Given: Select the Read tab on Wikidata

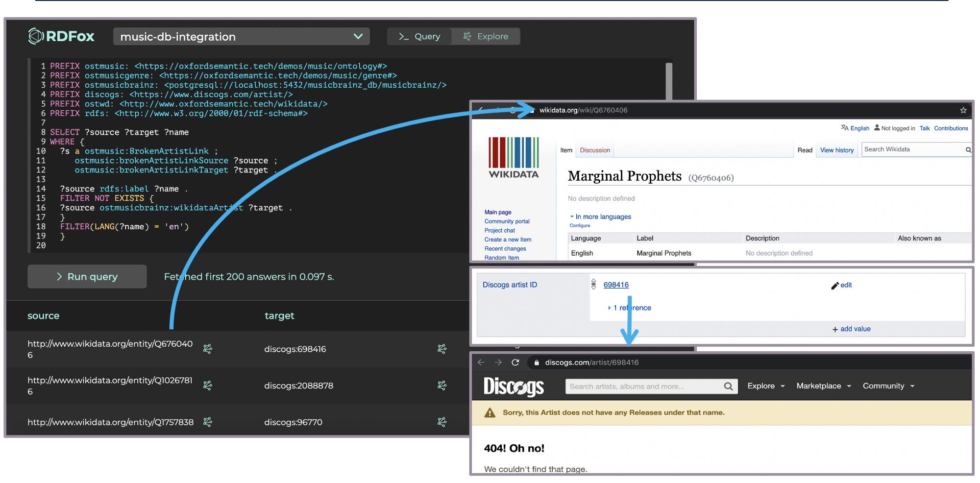Looking at the screenshot, I should click(x=805, y=150).
